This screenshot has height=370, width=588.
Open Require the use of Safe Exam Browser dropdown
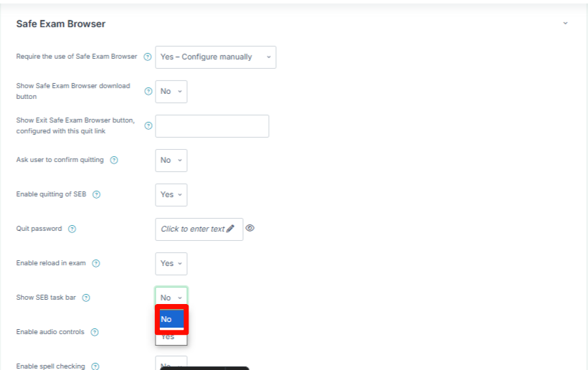click(216, 57)
